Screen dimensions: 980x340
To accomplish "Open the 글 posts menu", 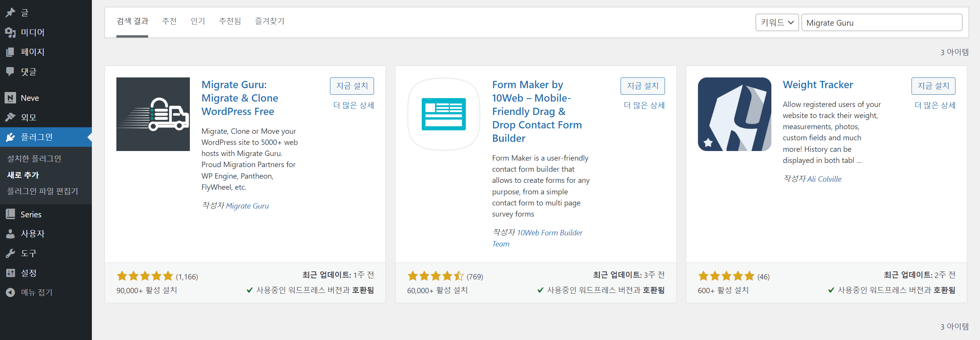I will (x=24, y=13).
